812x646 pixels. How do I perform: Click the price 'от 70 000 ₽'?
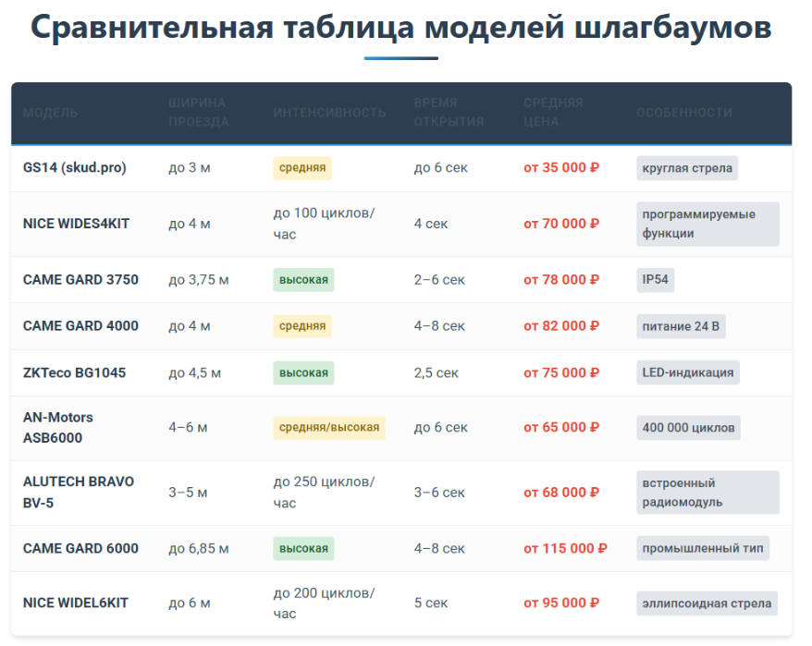click(561, 224)
